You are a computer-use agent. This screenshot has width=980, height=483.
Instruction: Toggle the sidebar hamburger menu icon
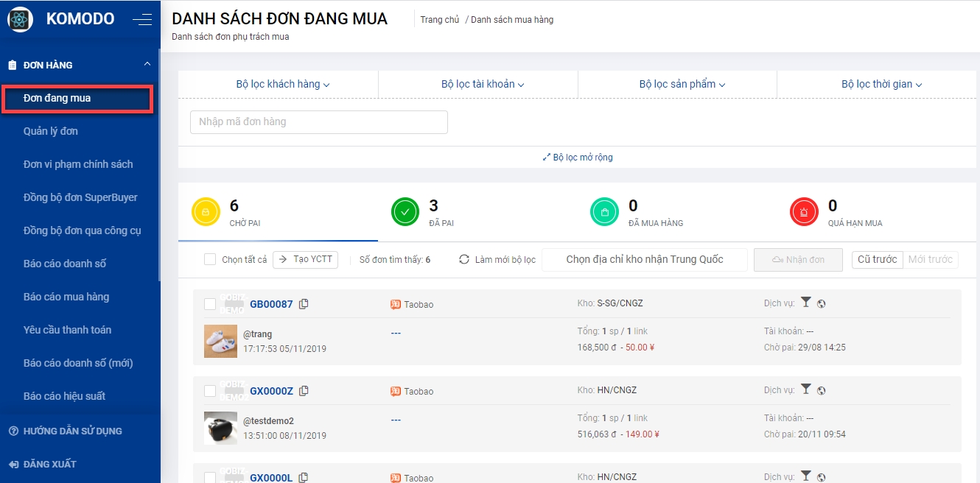[141, 20]
